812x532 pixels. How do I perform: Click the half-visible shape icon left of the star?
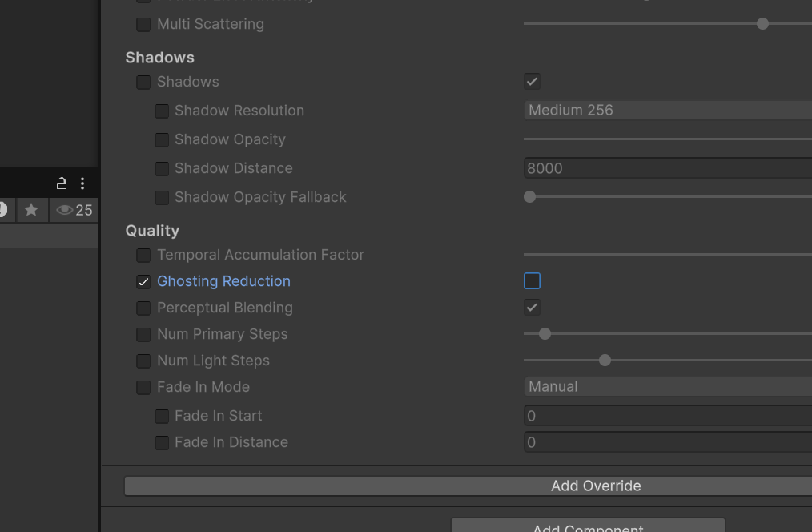(x=3, y=210)
